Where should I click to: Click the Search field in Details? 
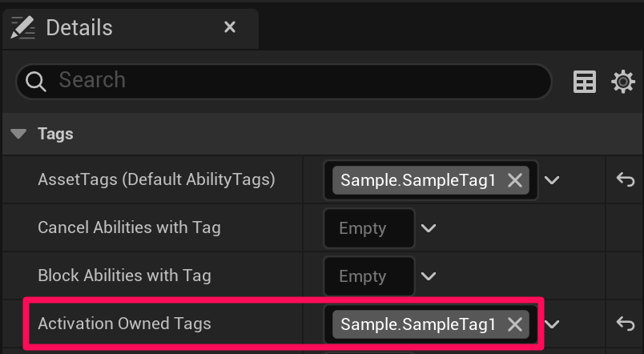click(x=296, y=80)
